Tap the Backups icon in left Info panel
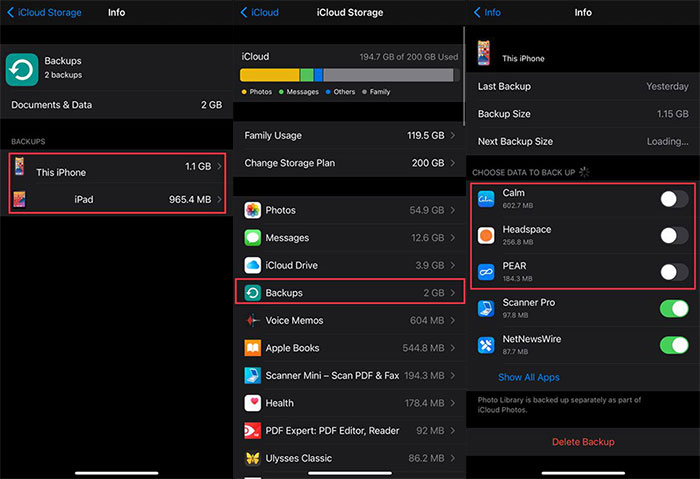Viewport: 700px width, 479px height. 22,69
